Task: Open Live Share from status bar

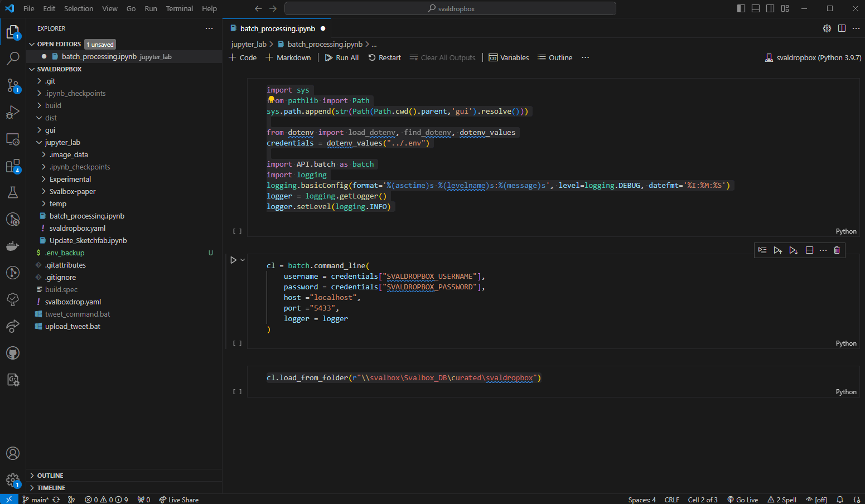Action: tap(178, 500)
